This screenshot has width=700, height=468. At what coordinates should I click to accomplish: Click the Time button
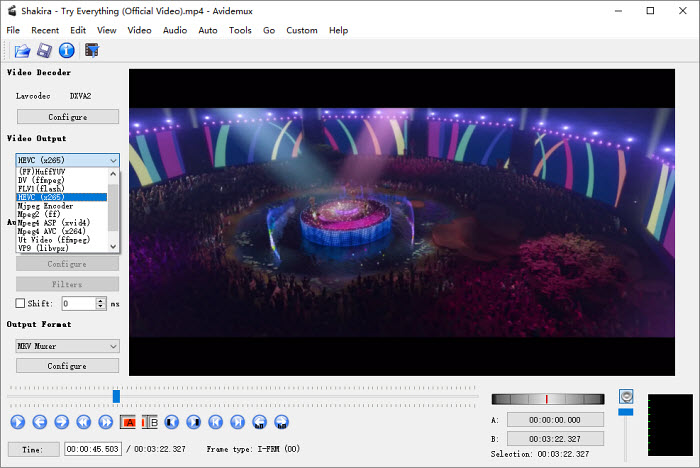point(33,449)
